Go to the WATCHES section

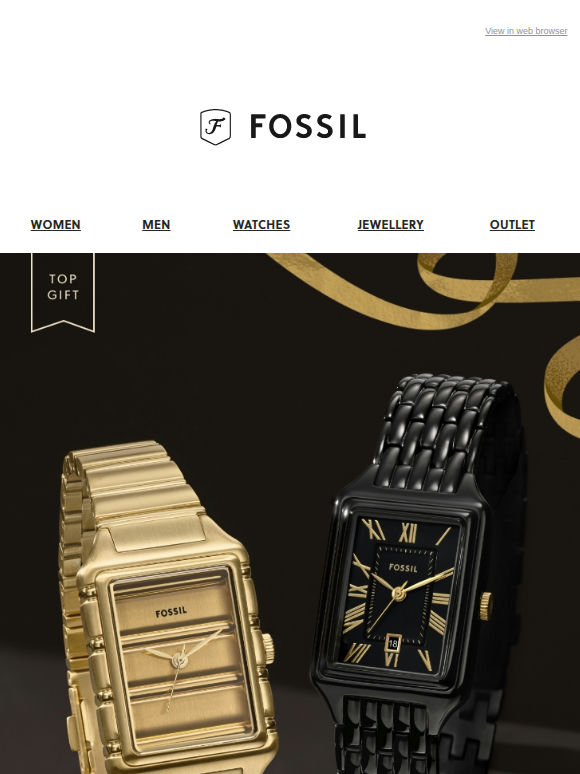click(x=261, y=225)
